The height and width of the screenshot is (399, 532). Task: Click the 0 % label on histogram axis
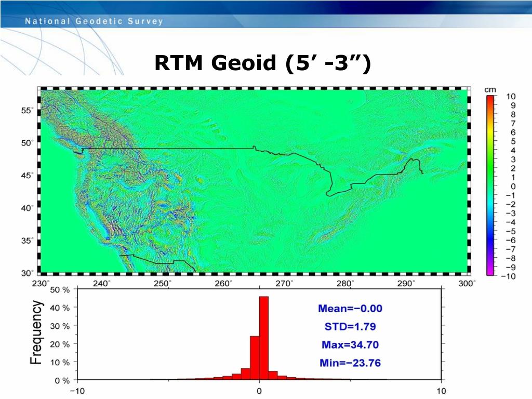[62, 381]
